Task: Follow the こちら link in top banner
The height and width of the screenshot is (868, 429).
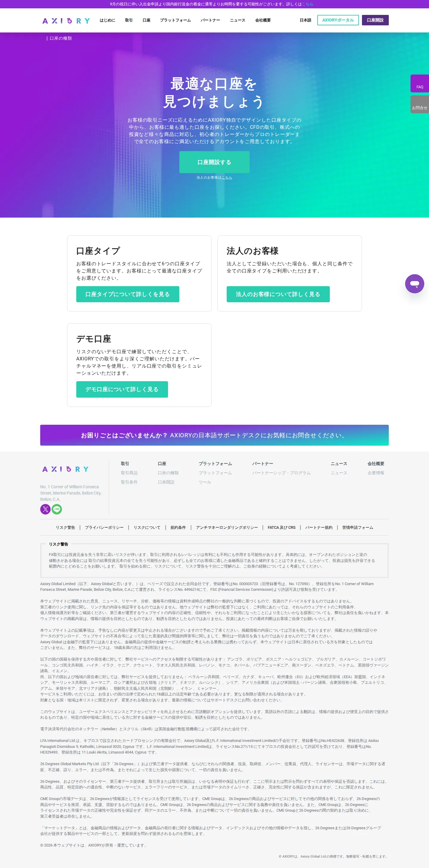Action: (307, 4)
